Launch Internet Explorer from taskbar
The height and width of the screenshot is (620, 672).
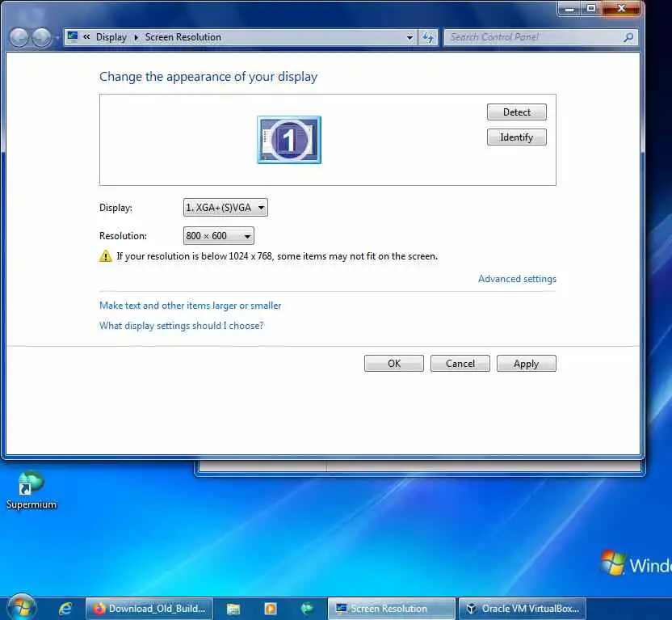point(65,609)
